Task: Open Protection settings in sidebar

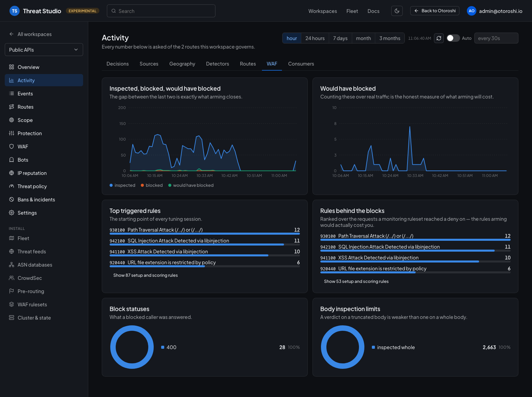Action: [44, 133]
